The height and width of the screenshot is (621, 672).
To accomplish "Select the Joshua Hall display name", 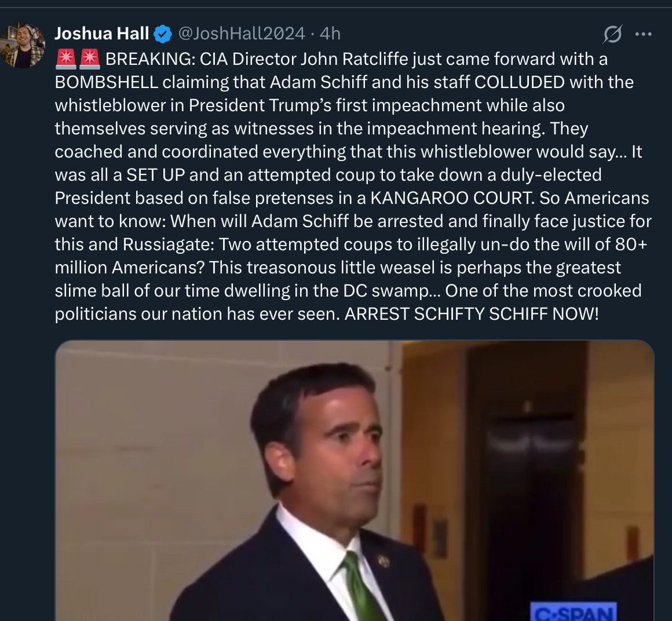I will 102,34.
